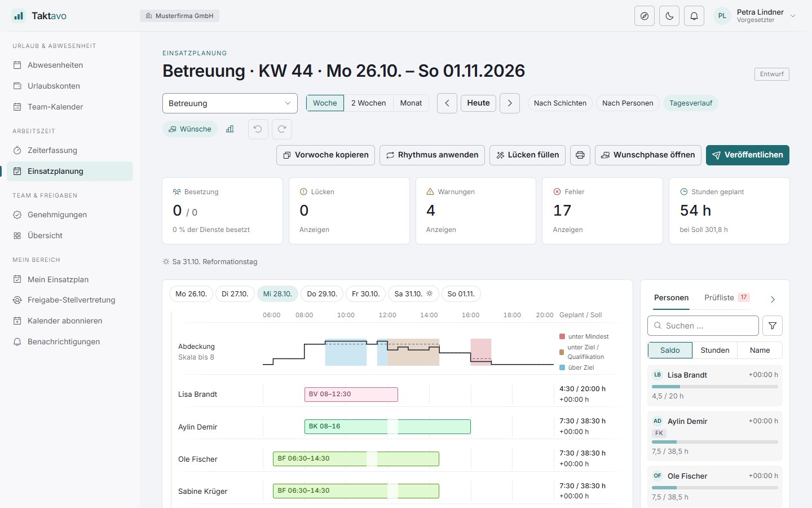This screenshot has width=812, height=508.
Task: Go to the previous week
Action: pyautogui.click(x=447, y=103)
